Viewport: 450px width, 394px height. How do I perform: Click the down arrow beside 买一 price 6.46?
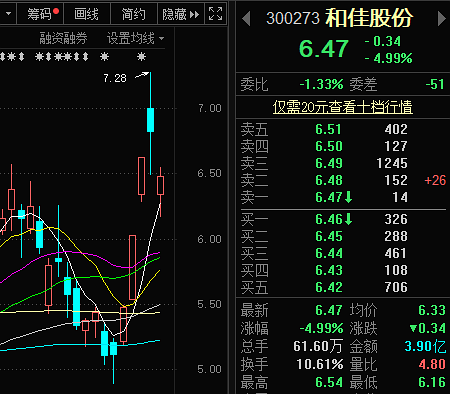click(348, 219)
